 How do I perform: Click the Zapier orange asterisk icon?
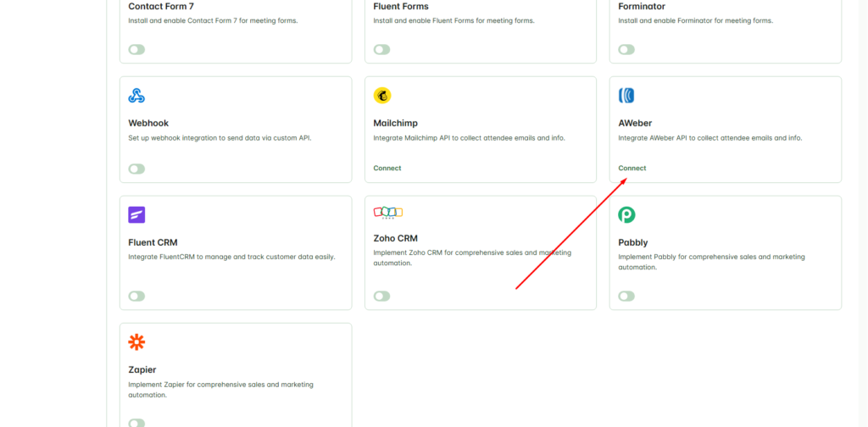[136, 342]
